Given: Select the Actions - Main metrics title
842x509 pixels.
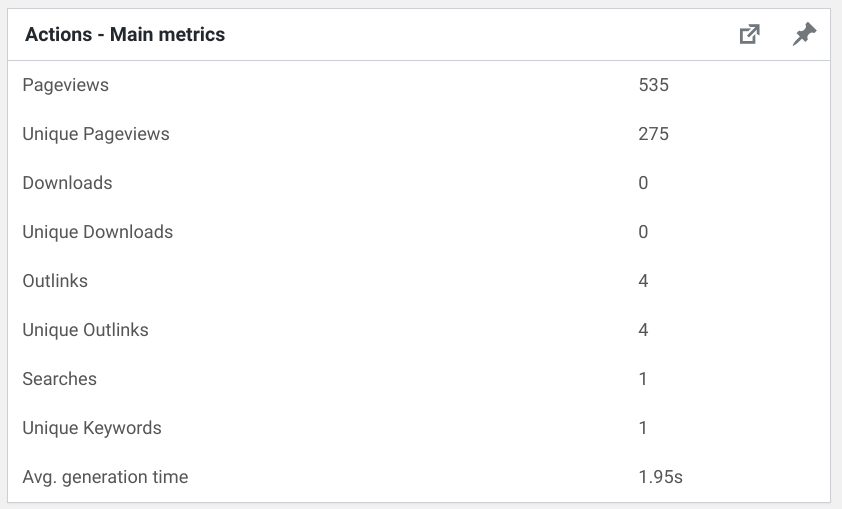Looking at the screenshot, I should coord(125,34).
